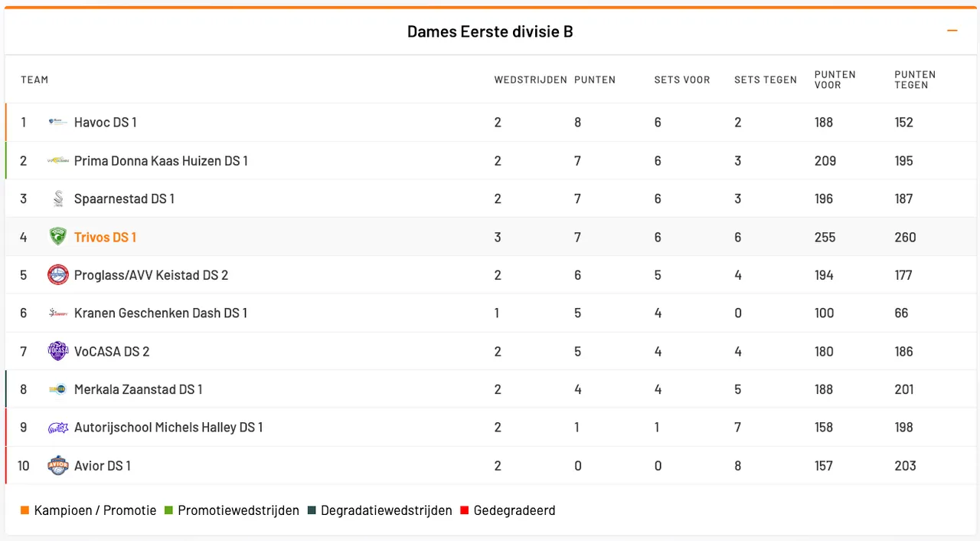
Task: Select the Kranen Geschenken Dash DS 1 name
Action: (161, 313)
